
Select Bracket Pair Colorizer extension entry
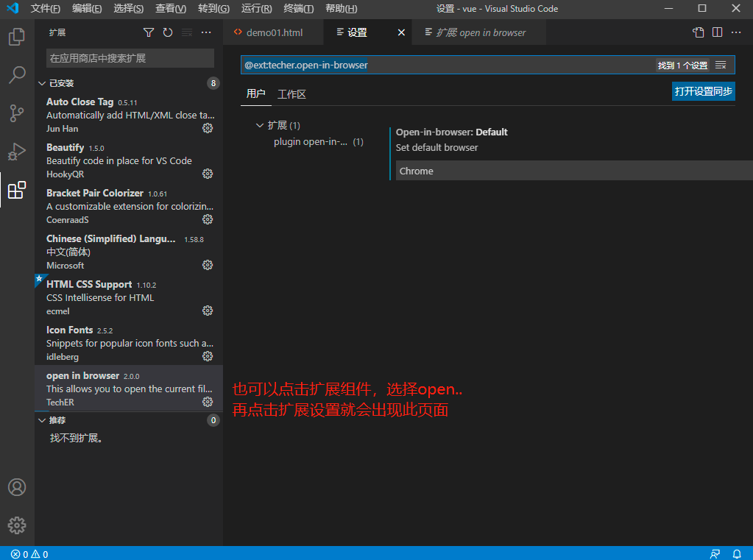click(x=129, y=205)
